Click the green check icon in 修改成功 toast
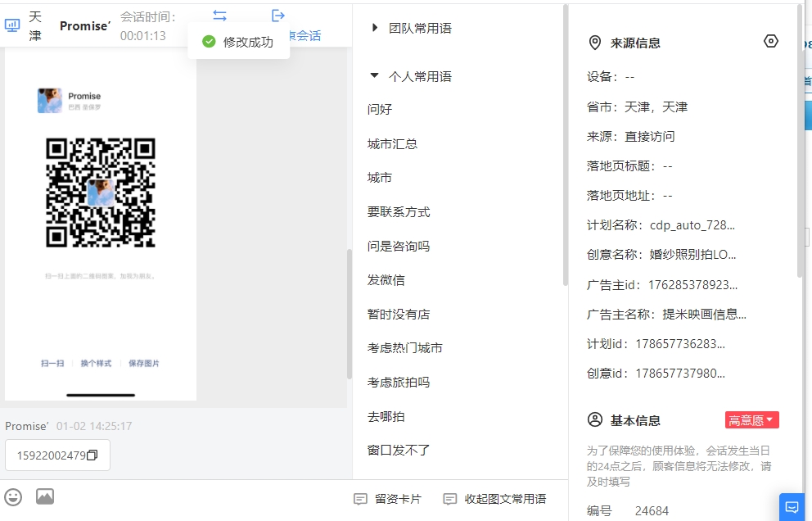 (x=209, y=42)
